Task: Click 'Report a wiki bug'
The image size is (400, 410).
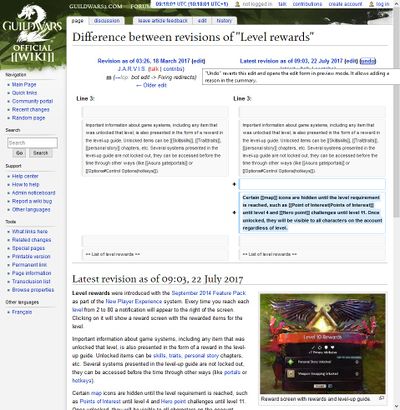Action: pos(32,201)
